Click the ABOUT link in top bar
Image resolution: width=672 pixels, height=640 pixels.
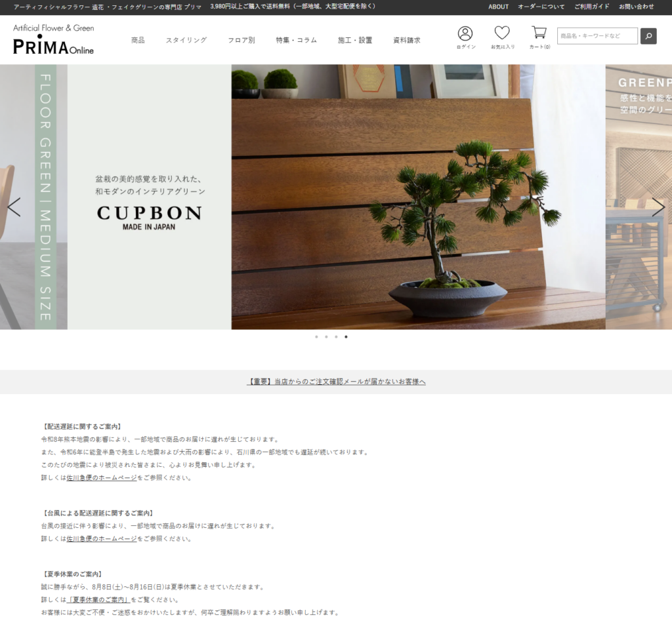(x=499, y=7)
